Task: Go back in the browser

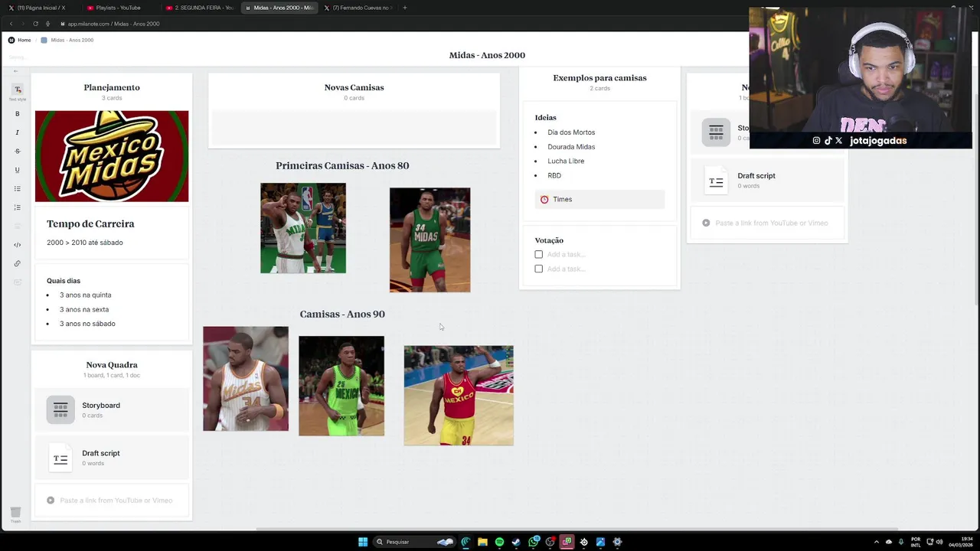Action: pos(11,24)
